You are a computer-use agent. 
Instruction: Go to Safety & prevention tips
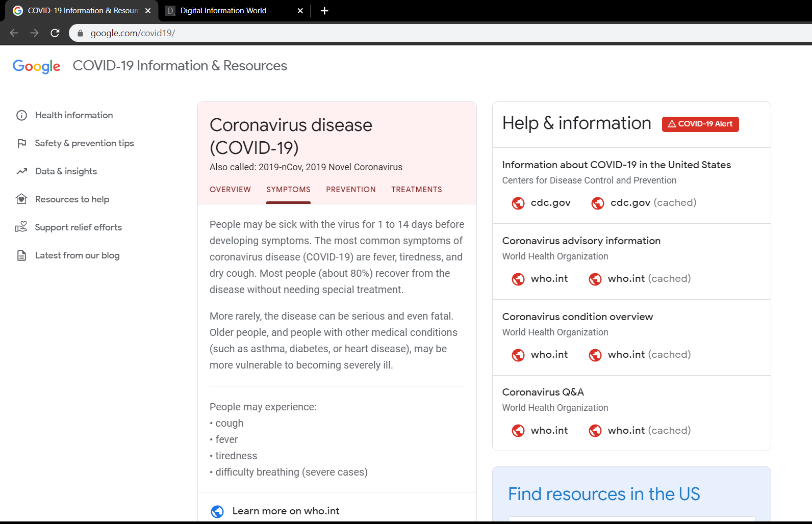tap(84, 143)
